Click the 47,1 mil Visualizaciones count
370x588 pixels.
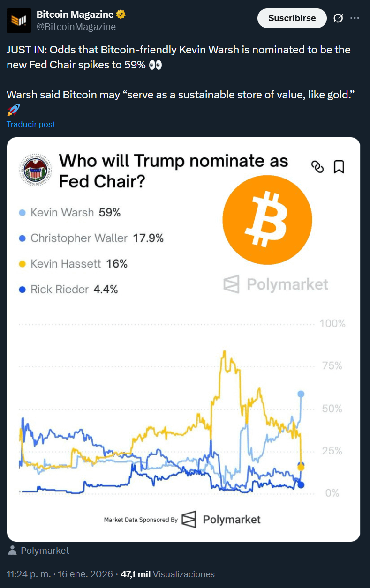(167, 574)
